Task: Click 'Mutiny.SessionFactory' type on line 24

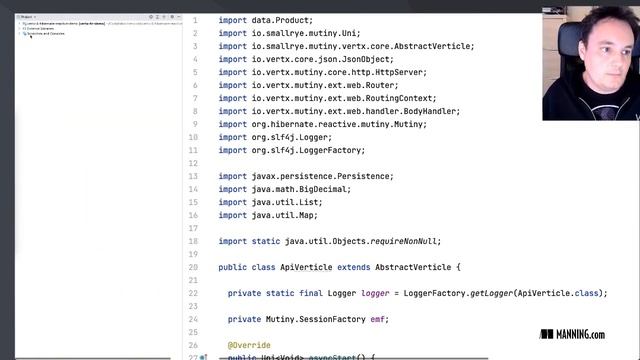Action: tap(316, 319)
